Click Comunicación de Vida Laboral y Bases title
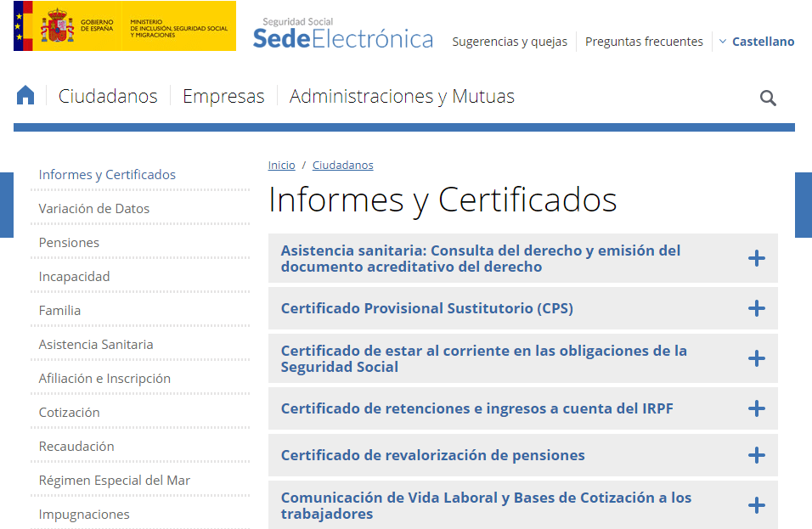Image resolution: width=812 pixels, height=529 pixels. click(486, 506)
